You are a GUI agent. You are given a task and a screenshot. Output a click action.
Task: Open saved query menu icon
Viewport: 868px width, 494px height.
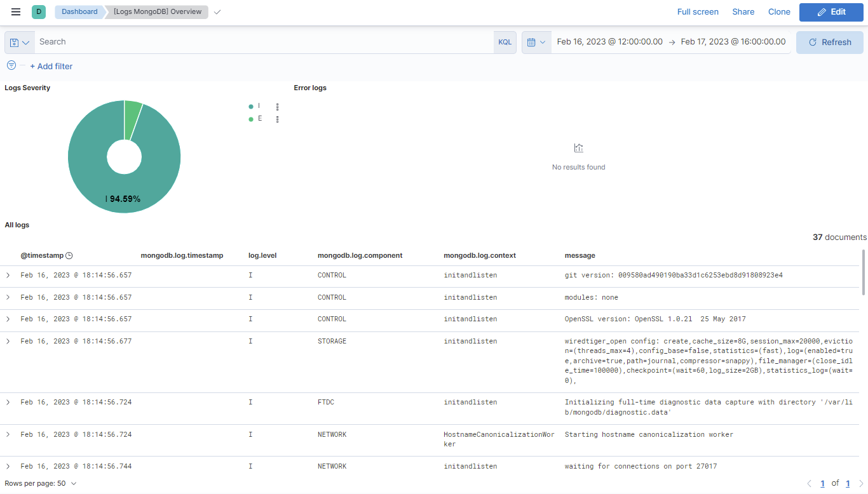(x=20, y=43)
